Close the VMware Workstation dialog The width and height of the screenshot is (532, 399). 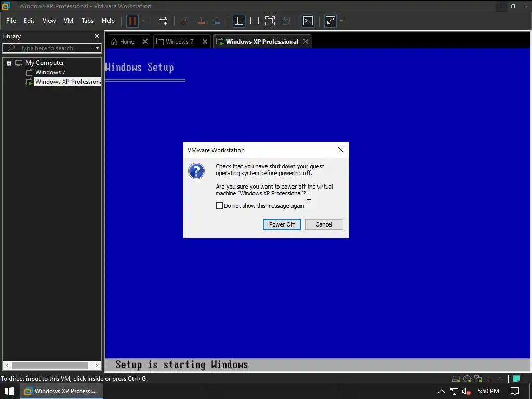[x=341, y=150]
